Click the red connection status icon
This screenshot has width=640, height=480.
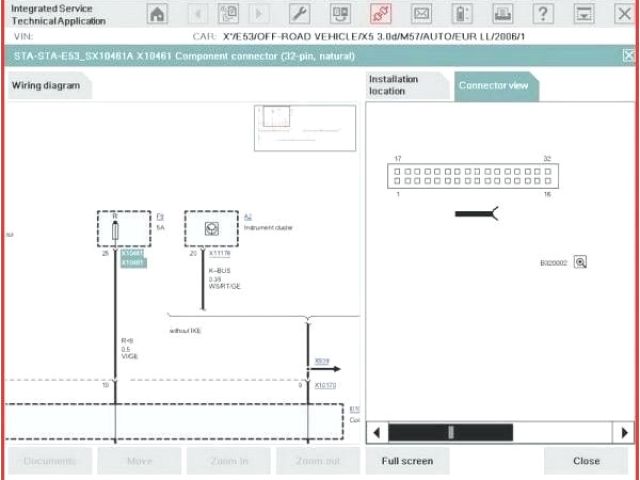(381, 14)
